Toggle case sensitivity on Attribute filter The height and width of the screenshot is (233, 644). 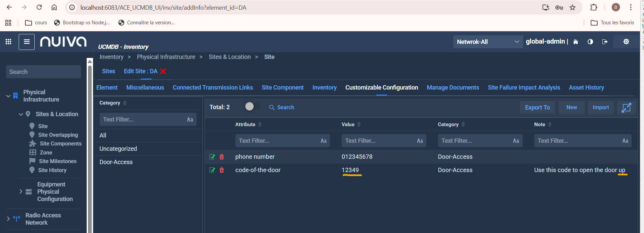tap(323, 141)
